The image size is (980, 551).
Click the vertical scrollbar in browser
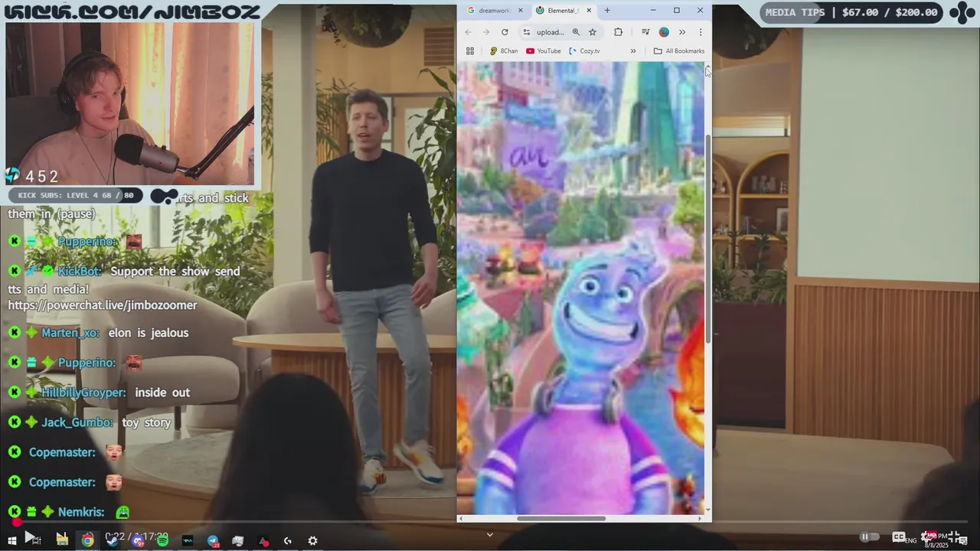708,237
